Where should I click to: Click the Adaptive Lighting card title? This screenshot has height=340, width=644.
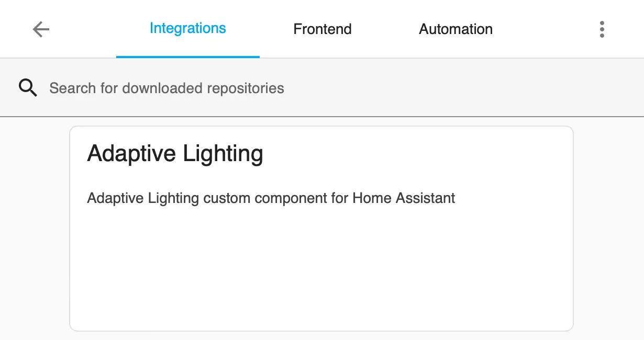click(x=175, y=154)
